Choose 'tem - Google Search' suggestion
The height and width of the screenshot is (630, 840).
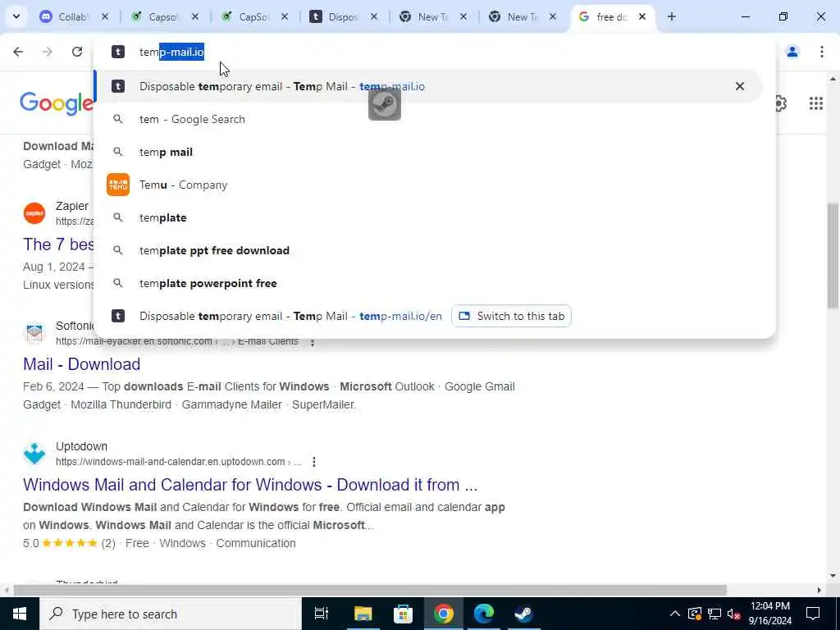[428, 119]
